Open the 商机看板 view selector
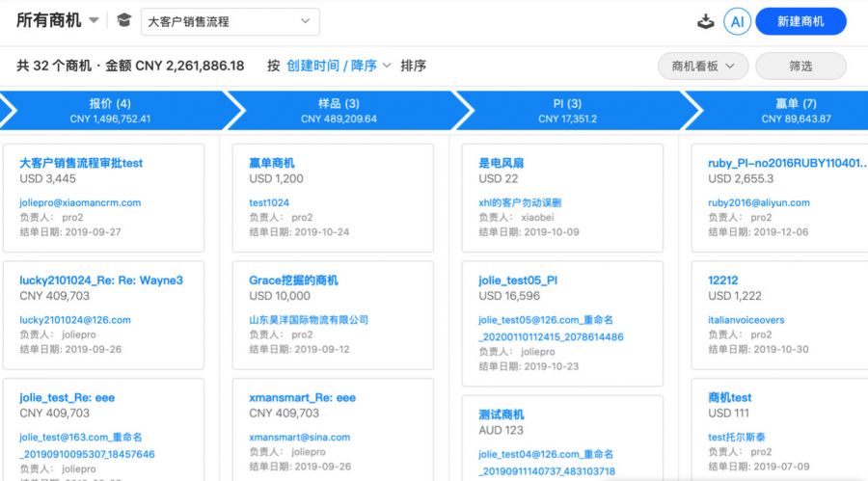Viewport: 868px width, 481px height. pyautogui.click(x=703, y=67)
